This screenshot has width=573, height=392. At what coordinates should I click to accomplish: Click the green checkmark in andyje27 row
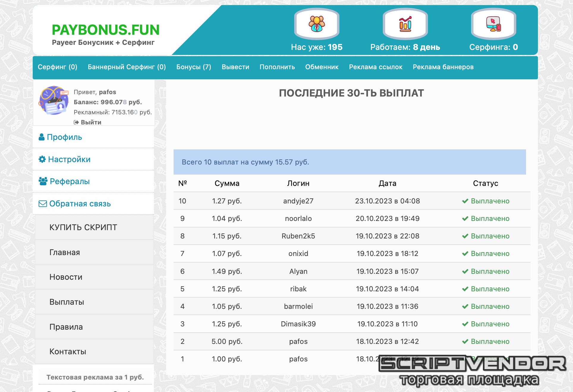(x=465, y=201)
